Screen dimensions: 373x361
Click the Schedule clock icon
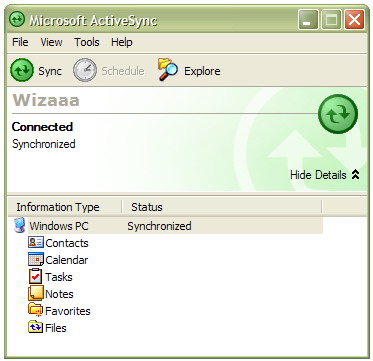tap(85, 70)
